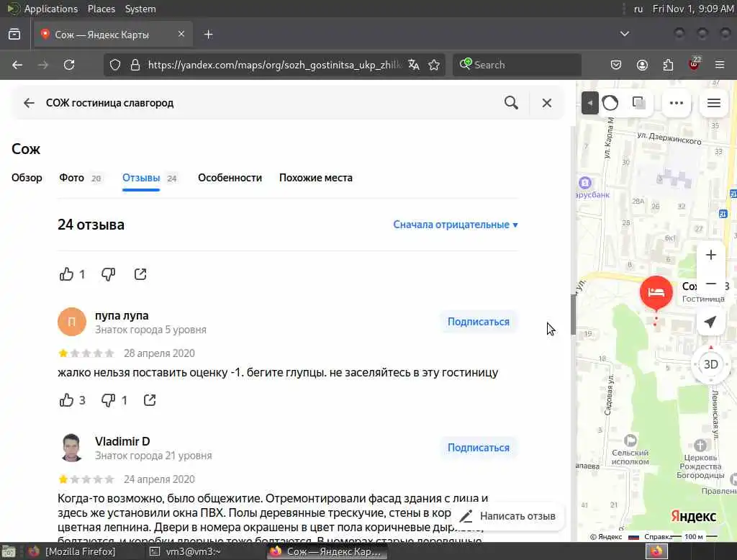Screen dimensions: 737x560
Task: Click the red hotel pin on the map
Action: click(656, 292)
